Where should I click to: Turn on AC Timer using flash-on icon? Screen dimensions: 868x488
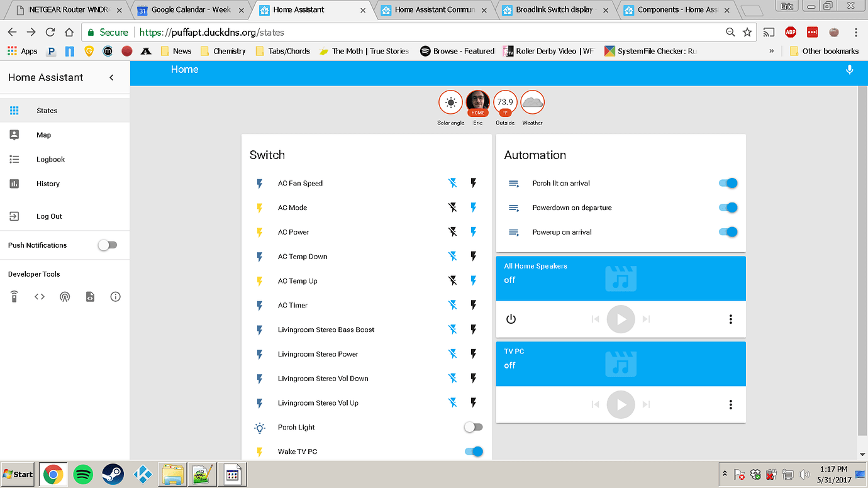coord(474,305)
